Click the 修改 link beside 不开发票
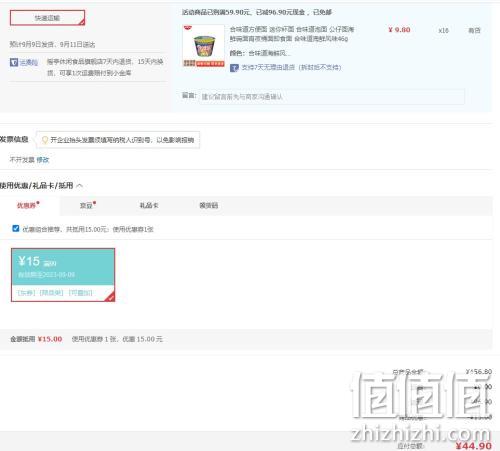Screen dimensions: 500x451 click(43, 160)
